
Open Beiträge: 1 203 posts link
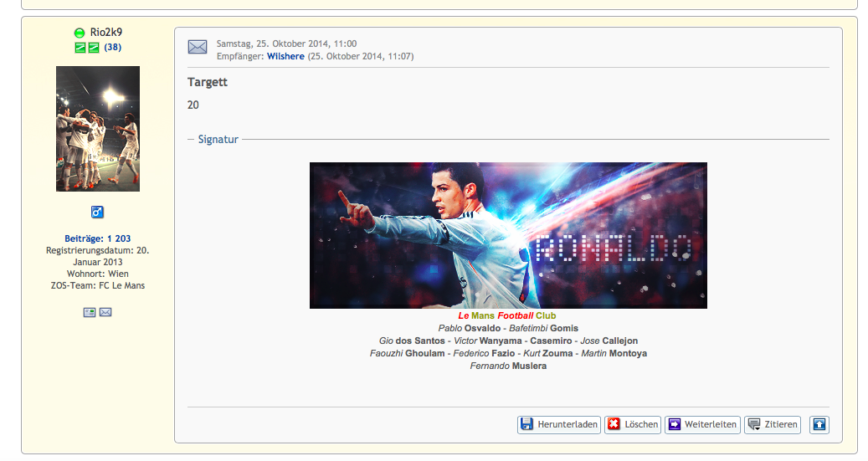coord(98,238)
